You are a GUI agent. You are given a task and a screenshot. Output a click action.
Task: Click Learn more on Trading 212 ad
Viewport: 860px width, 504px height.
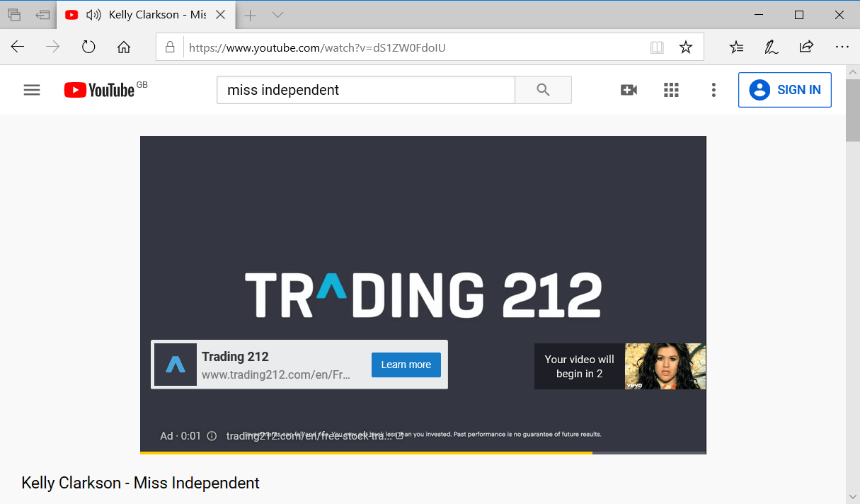(x=406, y=365)
